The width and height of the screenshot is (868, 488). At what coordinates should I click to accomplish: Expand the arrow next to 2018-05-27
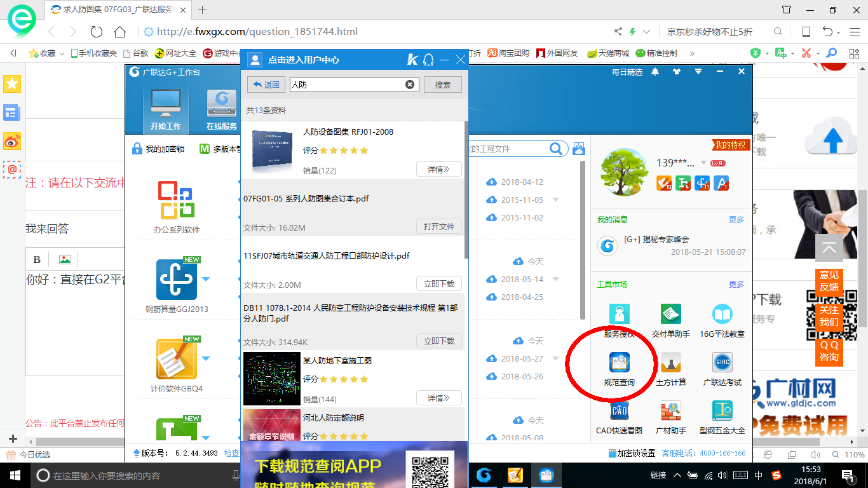pos(556,359)
